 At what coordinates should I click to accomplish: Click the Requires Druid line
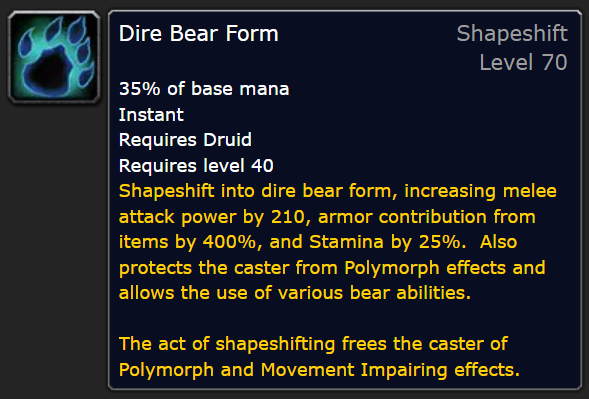pos(185,140)
